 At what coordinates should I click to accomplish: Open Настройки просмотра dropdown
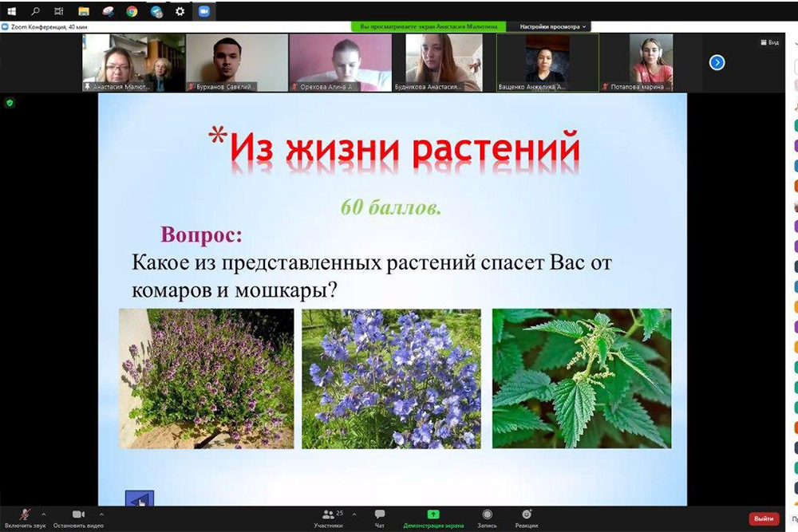[553, 26]
